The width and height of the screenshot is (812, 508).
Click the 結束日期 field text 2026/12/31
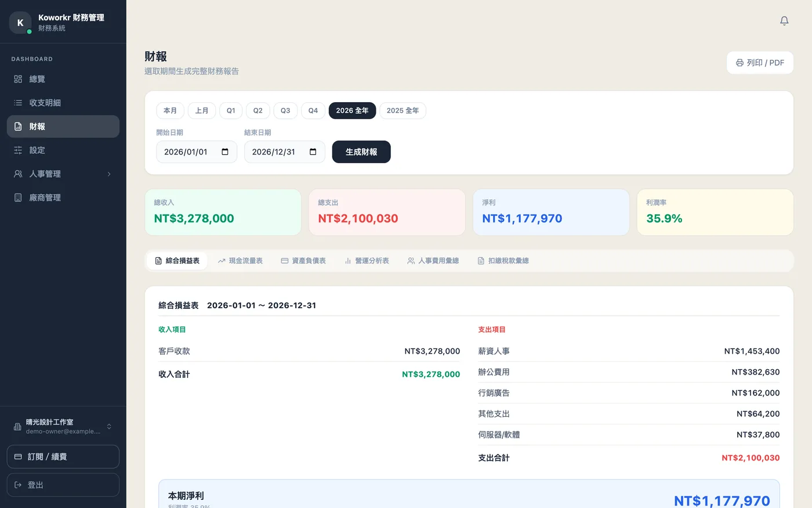pyautogui.click(x=274, y=152)
